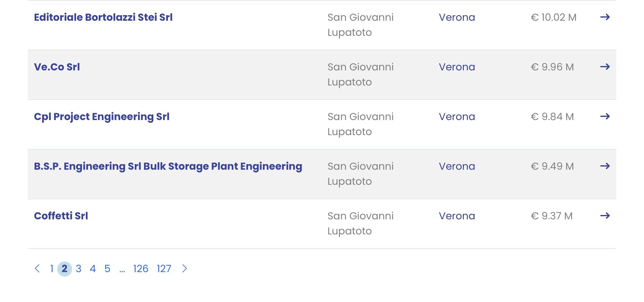This screenshot has height=302, width=644.
Task: Open Editoriale Bortolazzi Stei Srl company link
Action: 103,17
